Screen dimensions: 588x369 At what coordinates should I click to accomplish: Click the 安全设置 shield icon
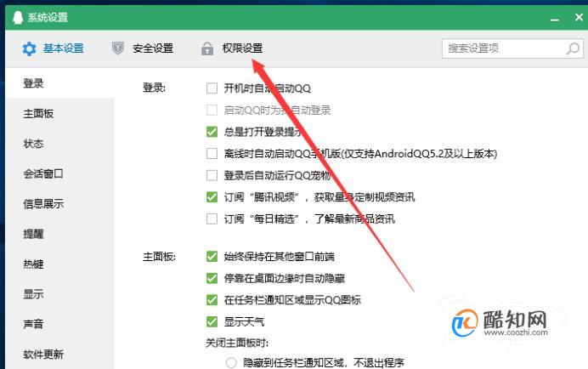(x=118, y=48)
